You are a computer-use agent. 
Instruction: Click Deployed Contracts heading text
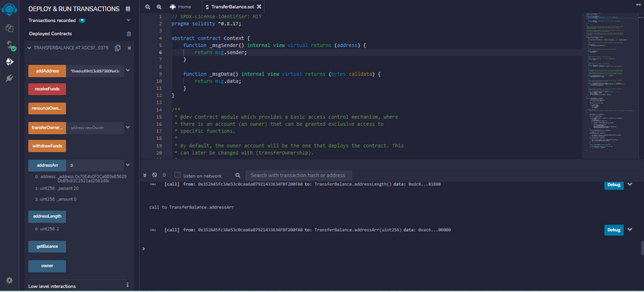point(50,34)
